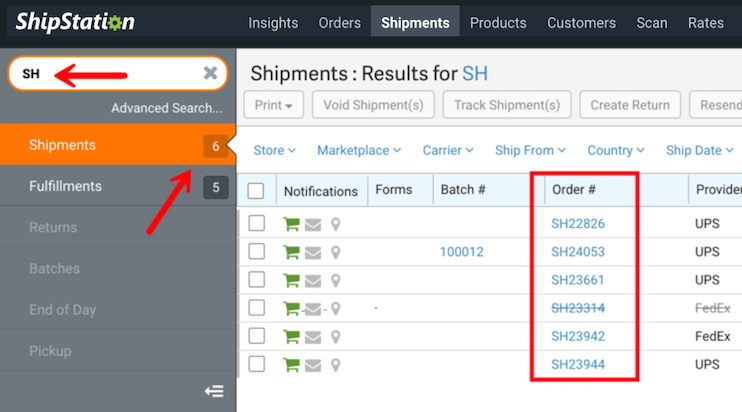Viewport: 742px width, 412px height.
Task: Click cart icon in SH22826 row
Action: (292, 224)
